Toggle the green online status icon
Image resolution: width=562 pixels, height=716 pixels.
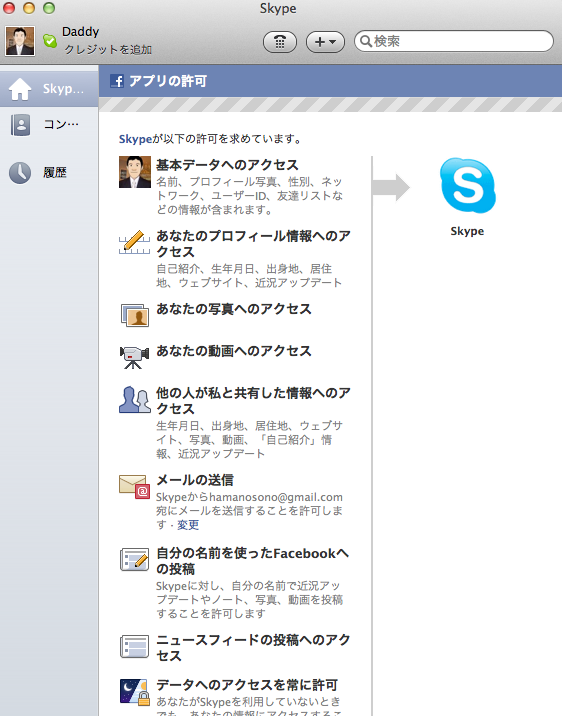click(50, 41)
